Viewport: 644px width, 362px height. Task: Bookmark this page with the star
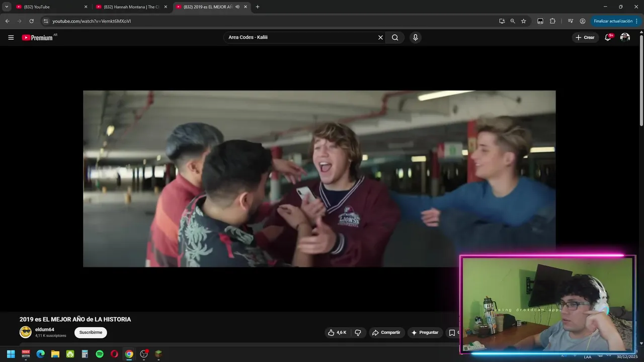pos(523,21)
